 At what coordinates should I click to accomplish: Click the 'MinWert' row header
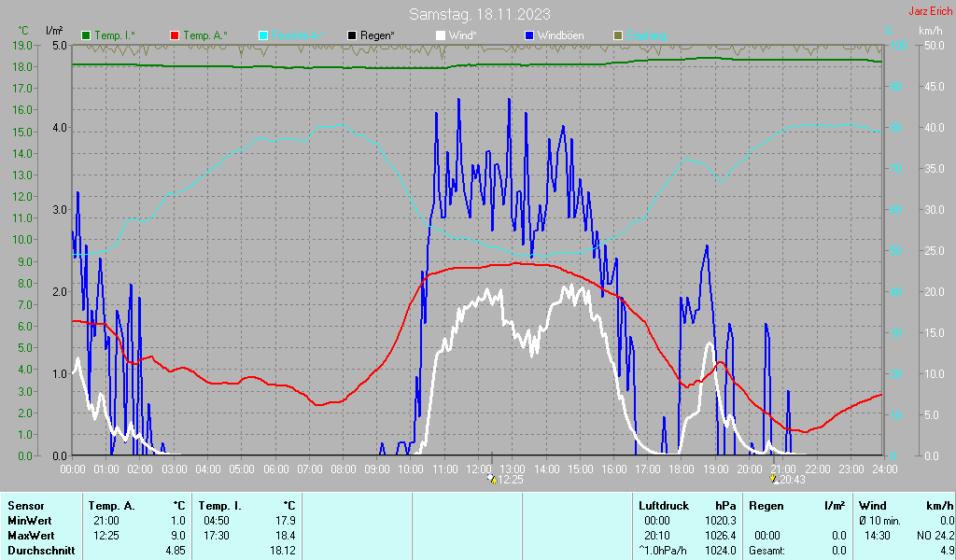click(x=30, y=521)
